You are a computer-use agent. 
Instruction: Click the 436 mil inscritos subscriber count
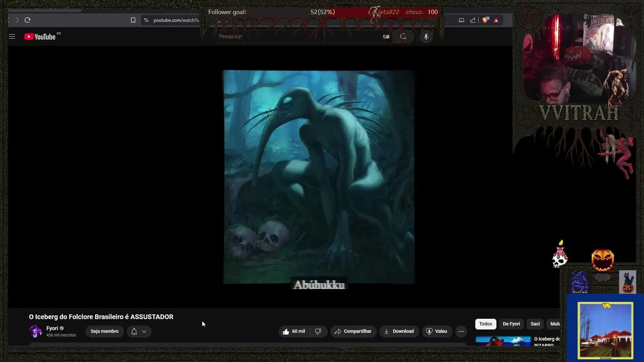[x=61, y=335]
